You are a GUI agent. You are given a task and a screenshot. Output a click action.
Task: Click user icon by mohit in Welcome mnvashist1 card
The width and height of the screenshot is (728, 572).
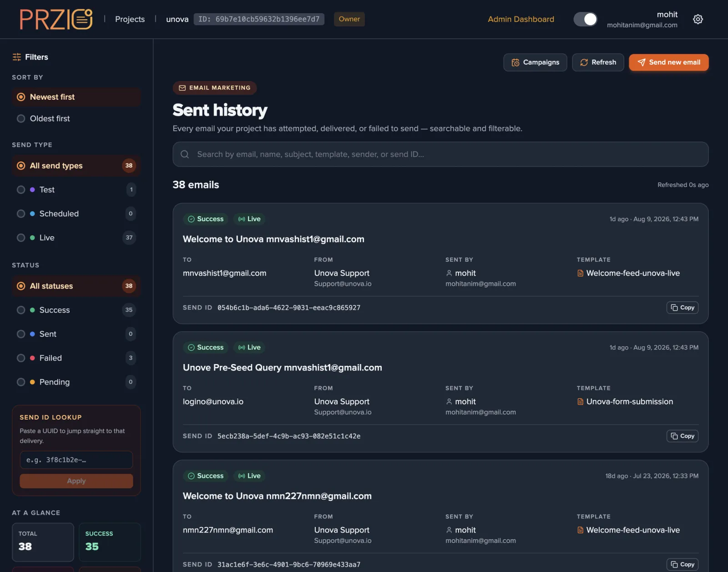pyautogui.click(x=449, y=273)
